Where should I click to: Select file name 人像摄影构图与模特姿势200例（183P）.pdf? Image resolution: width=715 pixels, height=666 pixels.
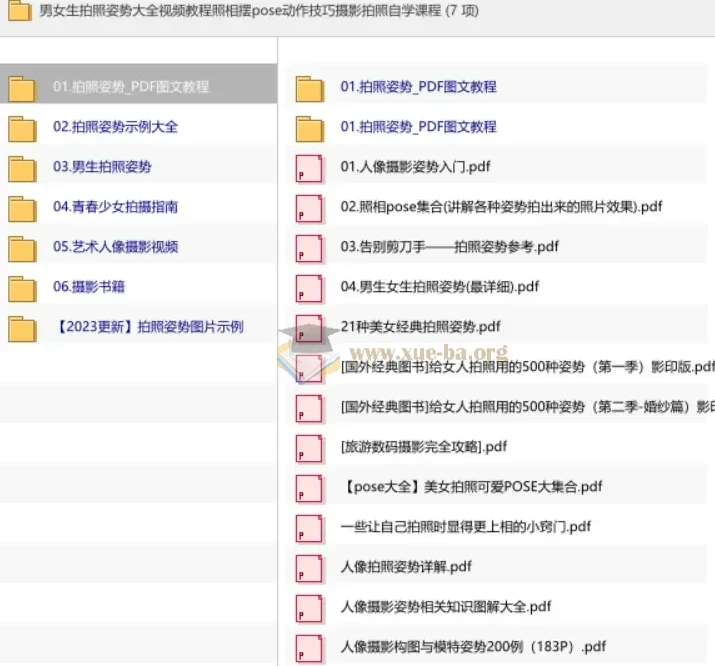tap(473, 647)
